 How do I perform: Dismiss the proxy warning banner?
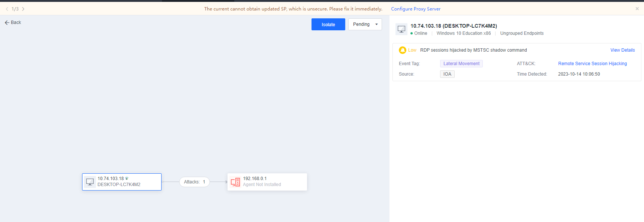point(637,9)
